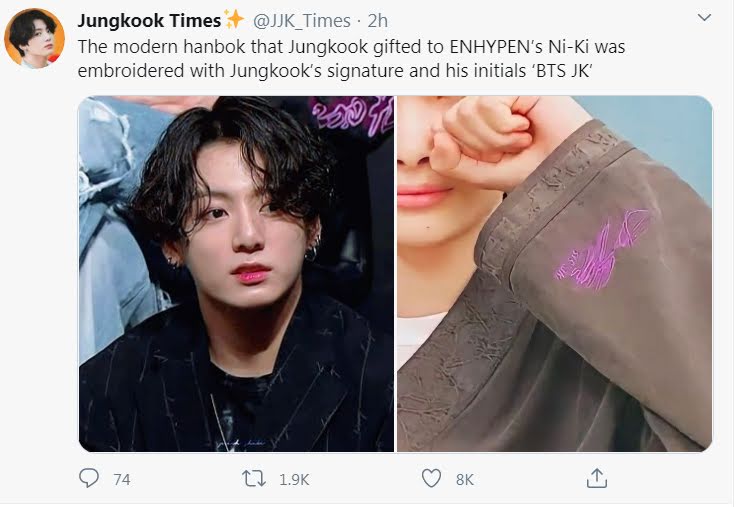Retweet using the retweet arrows icon

[254, 479]
